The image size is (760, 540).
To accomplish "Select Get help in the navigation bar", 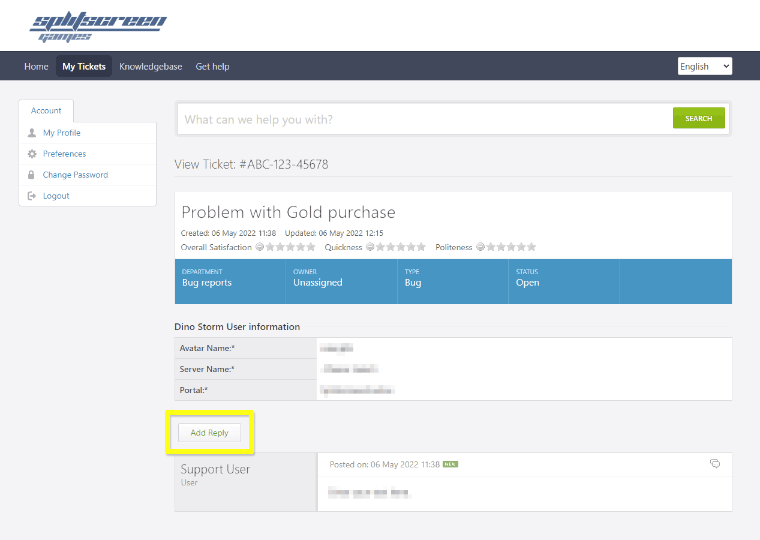I will pyautogui.click(x=212, y=66).
